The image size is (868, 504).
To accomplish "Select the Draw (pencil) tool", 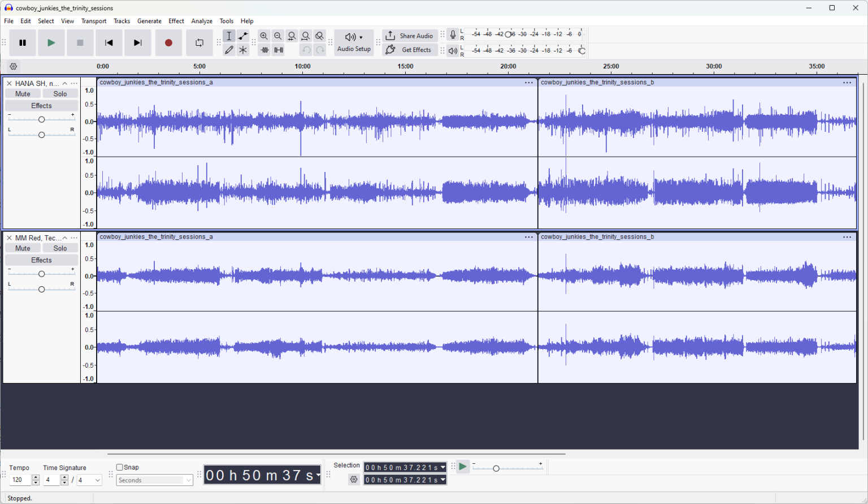I will coord(229,50).
